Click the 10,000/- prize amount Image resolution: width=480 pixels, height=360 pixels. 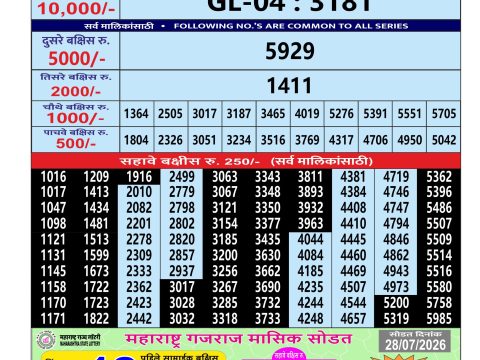point(76,9)
